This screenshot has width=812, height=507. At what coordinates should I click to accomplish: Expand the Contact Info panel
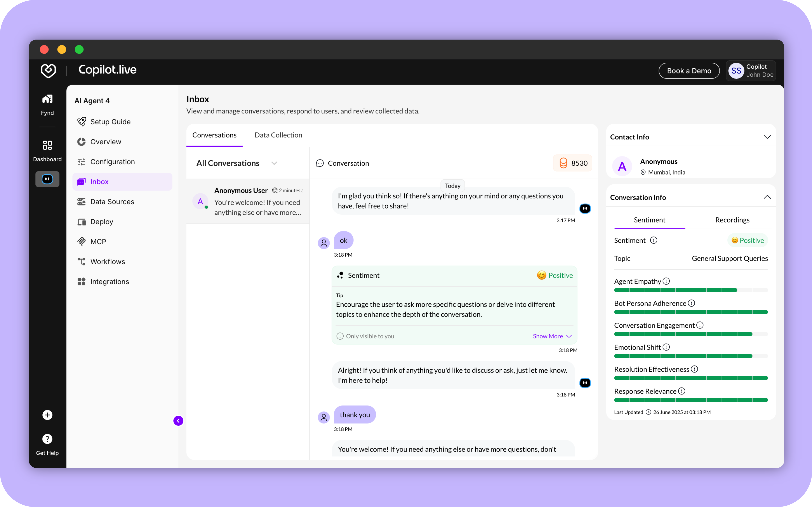point(767,137)
